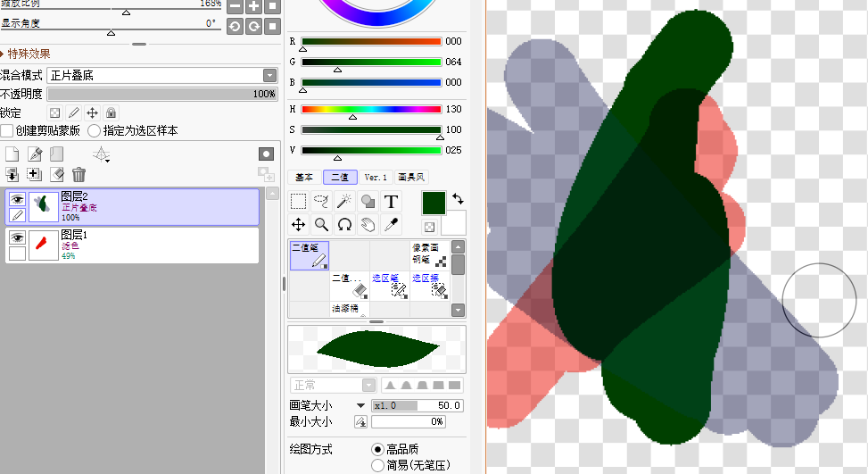
Task: Open the Ver.1 brush tab
Action: coord(376,178)
